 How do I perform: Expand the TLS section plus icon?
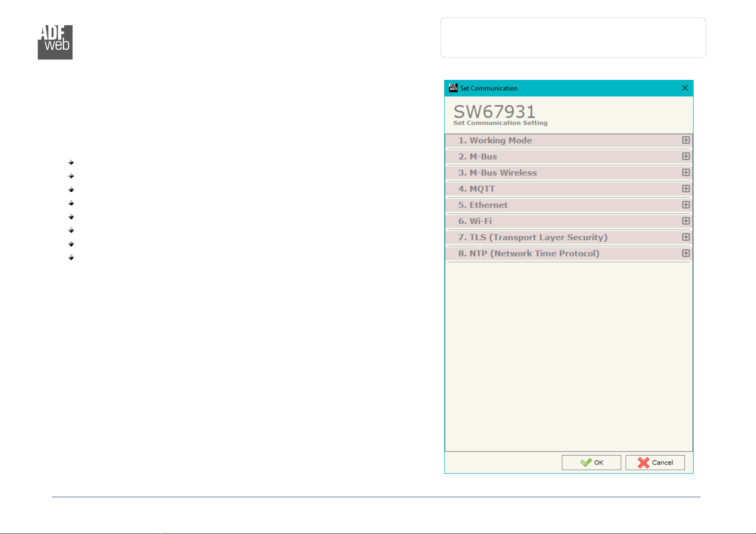(x=686, y=237)
